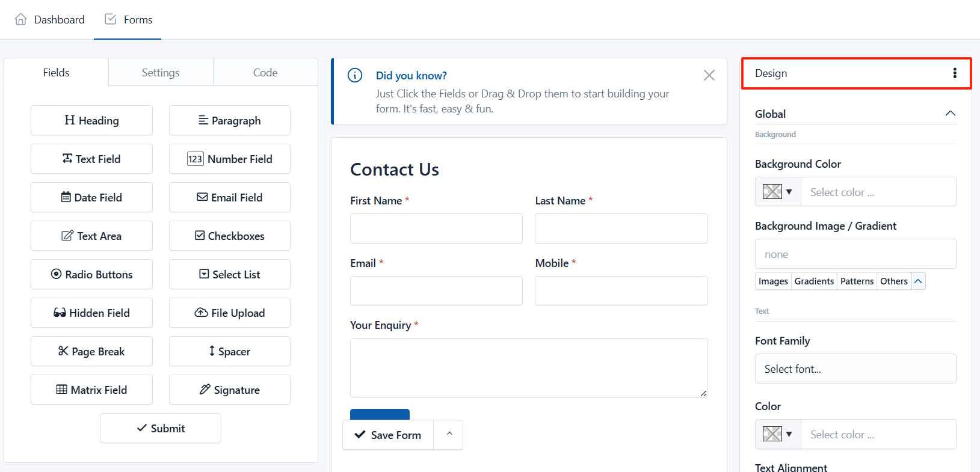Viewport: 980px width, 472px height.
Task: Add a Radio Buttons field
Action: point(91,274)
